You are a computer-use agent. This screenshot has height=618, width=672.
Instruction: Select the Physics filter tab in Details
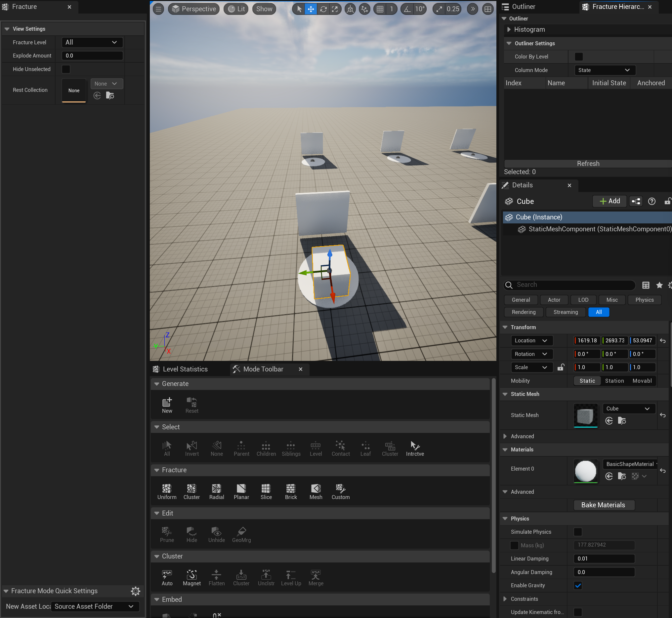pyautogui.click(x=644, y=300)
